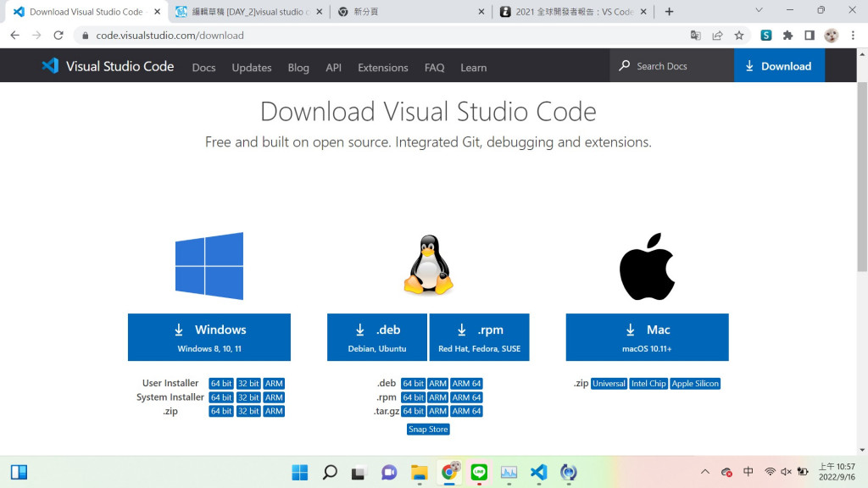Click the Apple logo image
868x488 pixels.
(x=647, y=266)
